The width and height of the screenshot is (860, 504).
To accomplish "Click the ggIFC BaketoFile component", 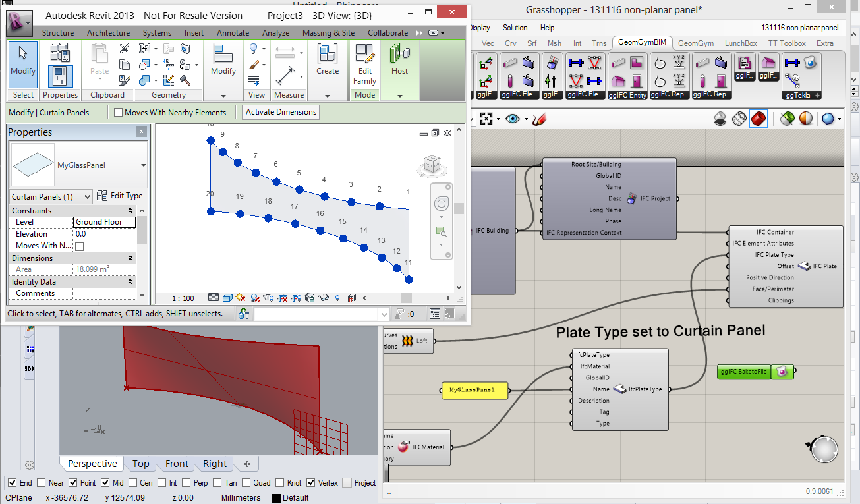I will point(755,372).
